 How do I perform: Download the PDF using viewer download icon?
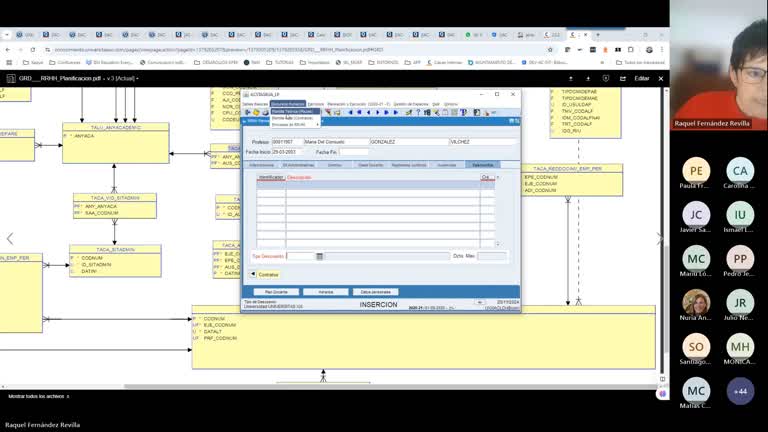pos(588,78)
